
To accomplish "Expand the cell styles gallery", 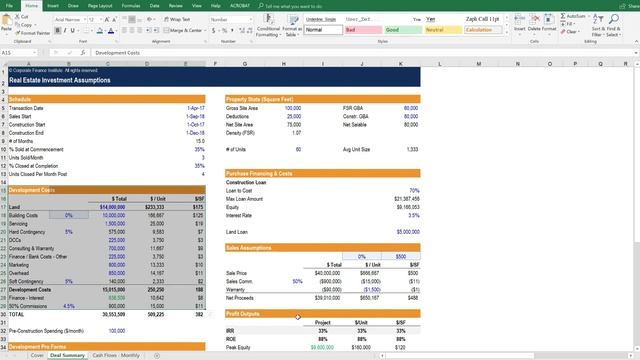I will (x=507, y=32).
